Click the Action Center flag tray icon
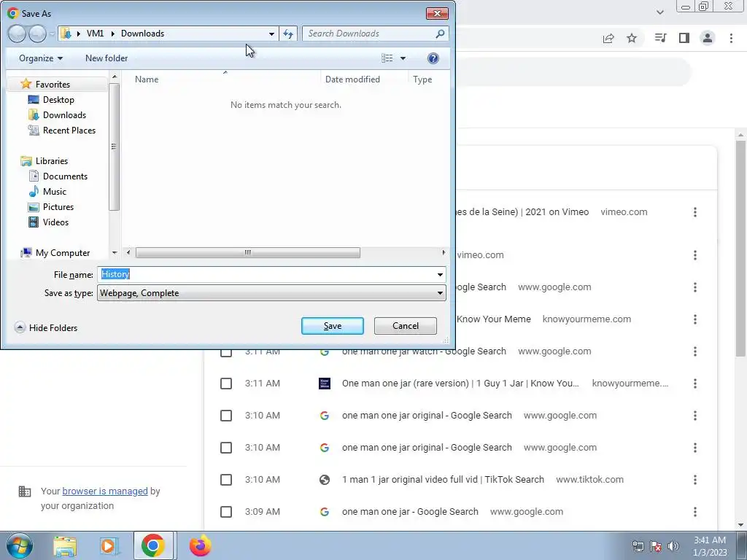 coord(656,546)
